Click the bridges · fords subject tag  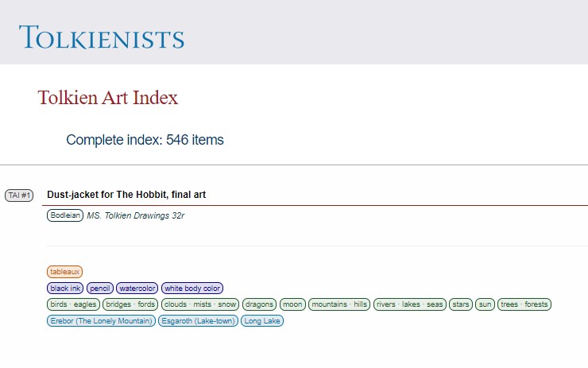(130, 304)
